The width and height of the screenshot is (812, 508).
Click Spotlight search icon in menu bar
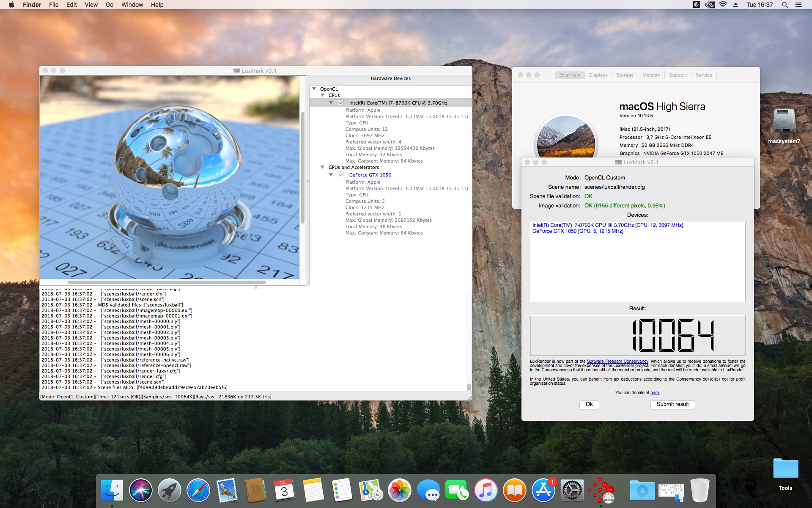click(785, 5)
